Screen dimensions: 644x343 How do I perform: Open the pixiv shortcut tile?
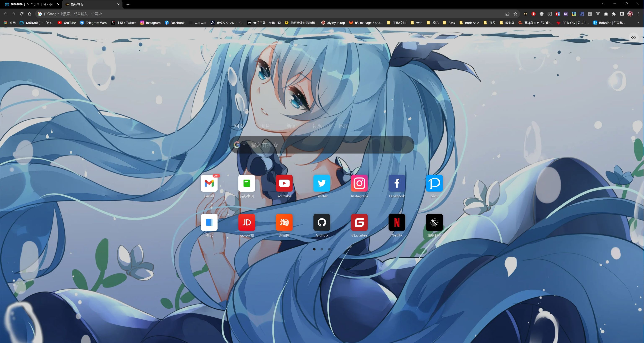[x=434, y=183]
